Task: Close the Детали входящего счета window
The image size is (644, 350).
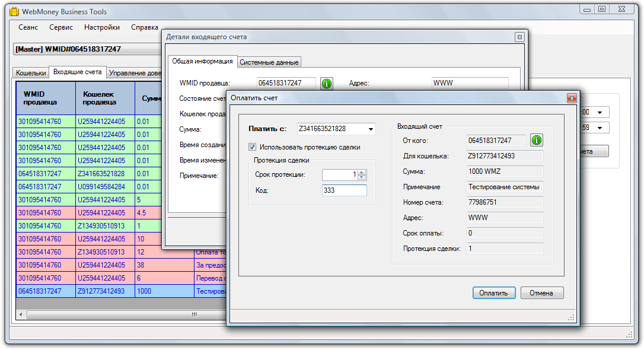Action: coord(519,37)
